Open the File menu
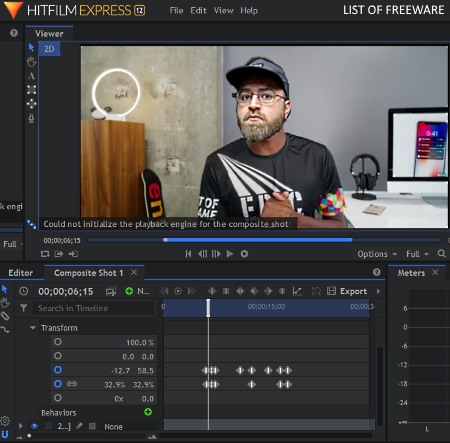450x443 pixels. point(176,11)
